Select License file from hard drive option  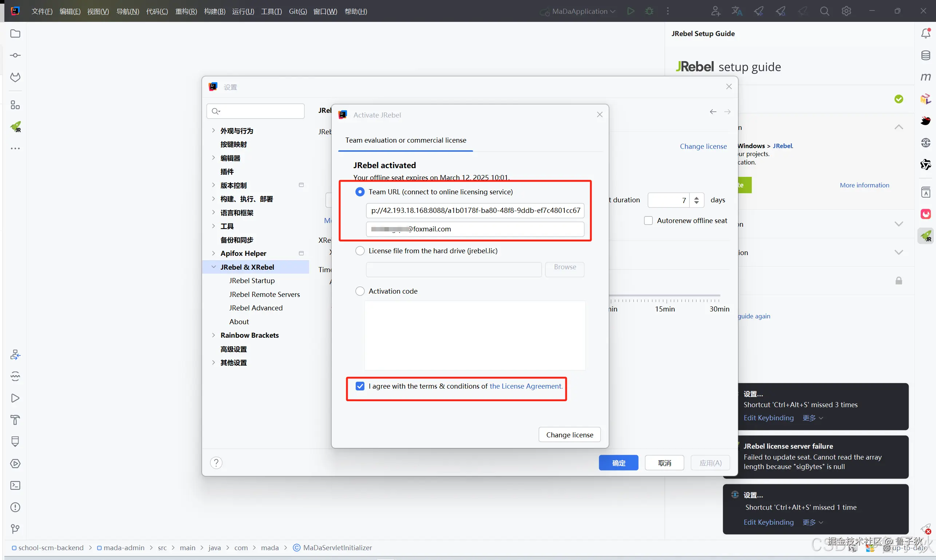coord(360,251)
